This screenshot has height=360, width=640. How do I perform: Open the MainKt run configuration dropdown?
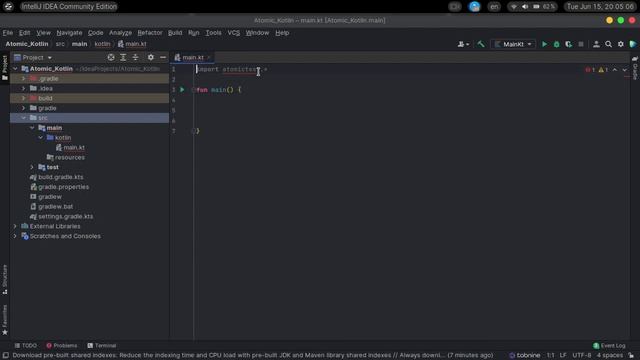(x=513, y=44)
